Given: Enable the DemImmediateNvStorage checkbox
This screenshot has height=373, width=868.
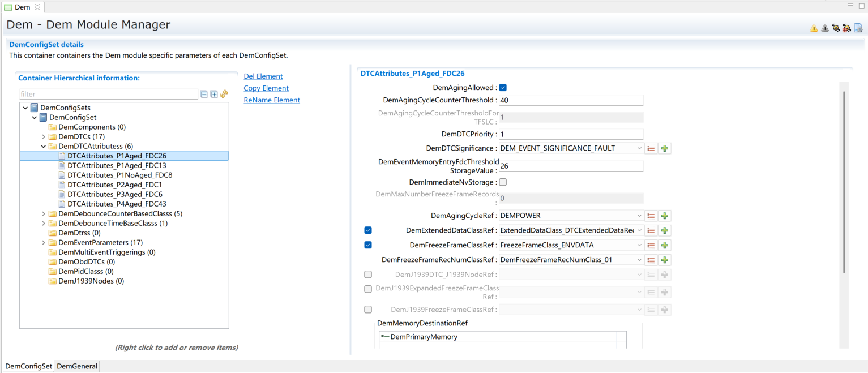Looking at the screenshot, I should pos(503,182).
